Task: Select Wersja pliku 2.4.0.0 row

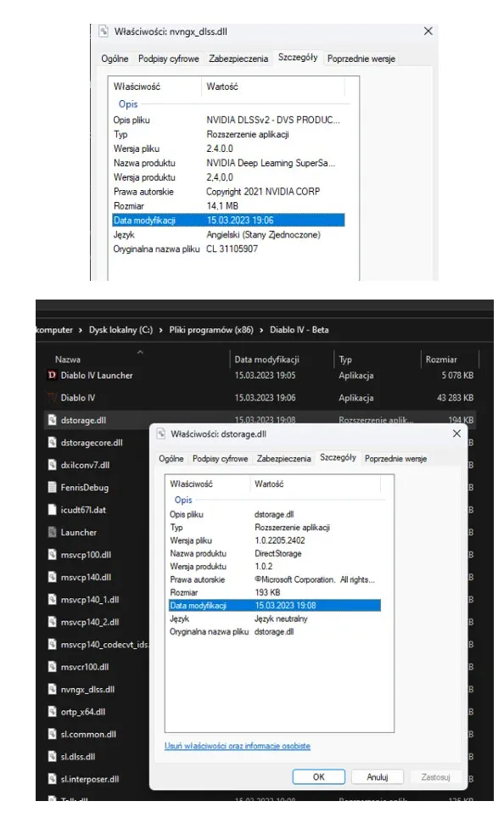Action: tap(228, 148)
